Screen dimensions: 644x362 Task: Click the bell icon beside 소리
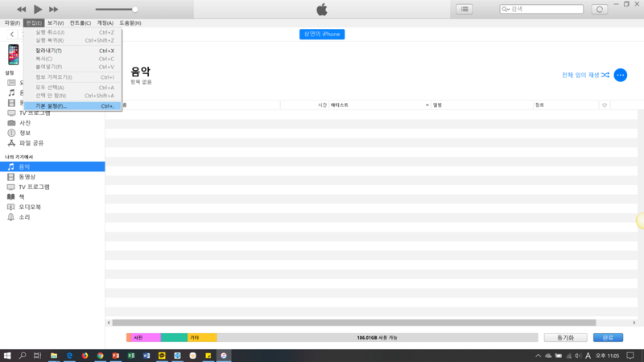click(10, 217)
